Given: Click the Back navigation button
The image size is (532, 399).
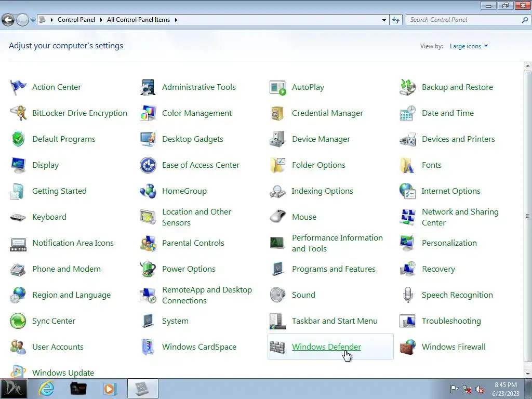Looking at the screenshot, I should 8,20.
